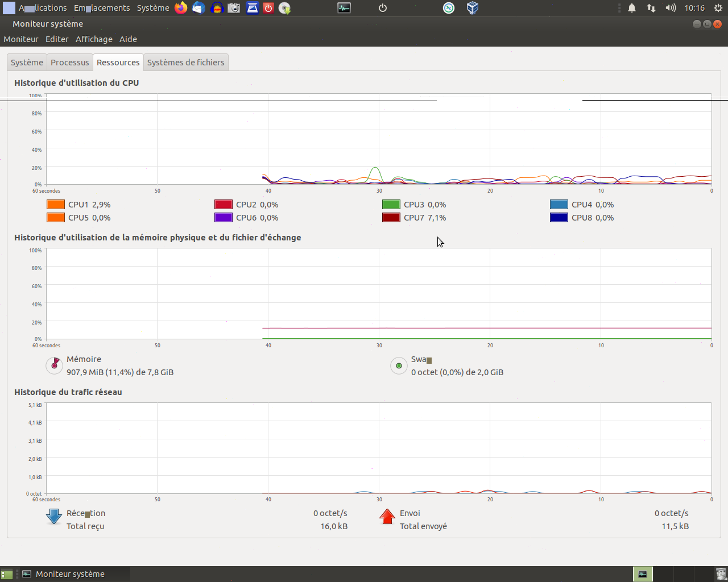The height and width of the screenshot is (582, 728).
Task: Click the "Total envoyé" label
Action: [423, 526]
